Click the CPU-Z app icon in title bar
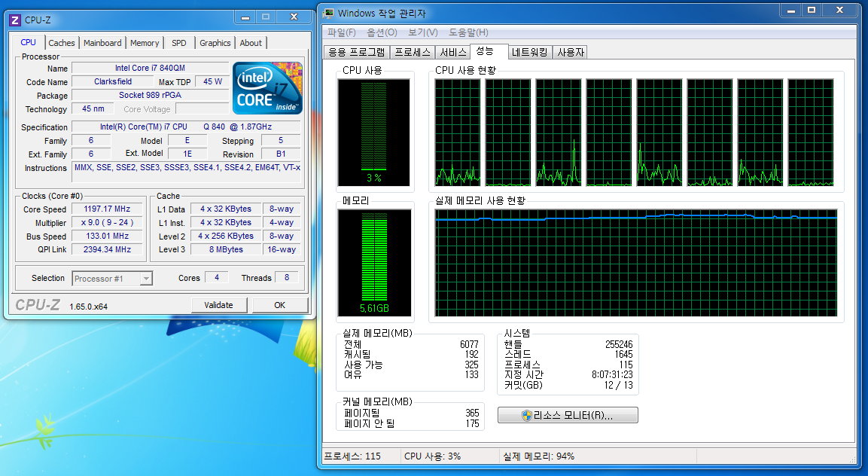The height and width of the screenshot is (476, 868). [x=15, y=20]
